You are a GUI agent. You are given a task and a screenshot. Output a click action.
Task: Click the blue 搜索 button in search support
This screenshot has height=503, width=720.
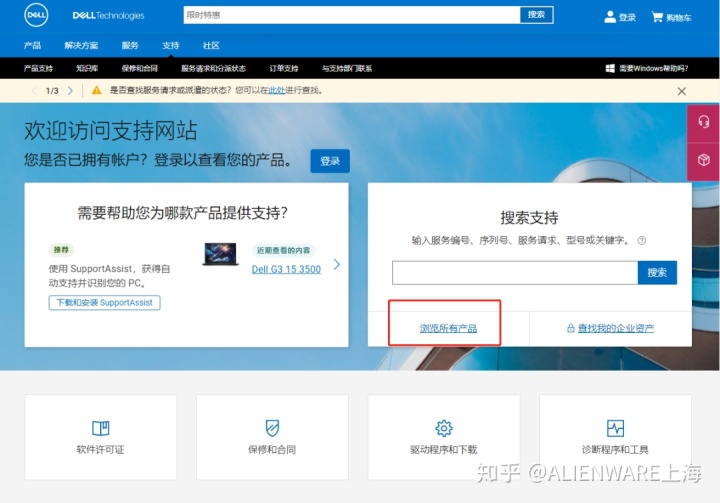[x=657, y=273]
